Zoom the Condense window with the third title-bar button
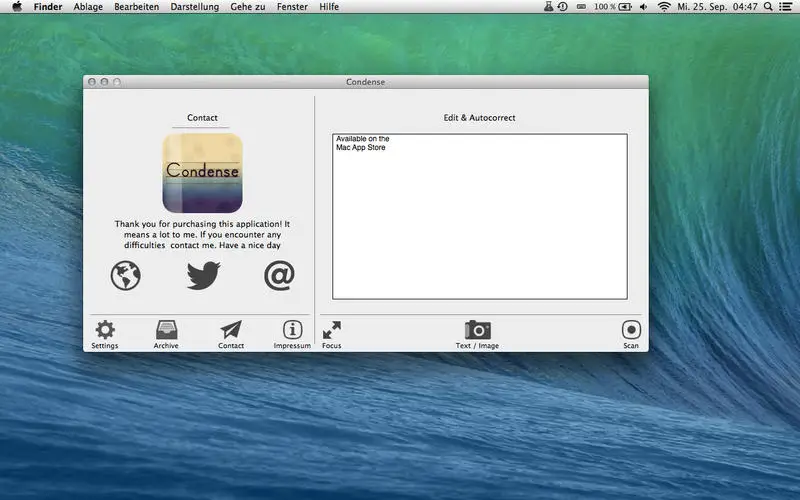Image resolution: width=800 pixels, height=500 pixels. (117, 82)
